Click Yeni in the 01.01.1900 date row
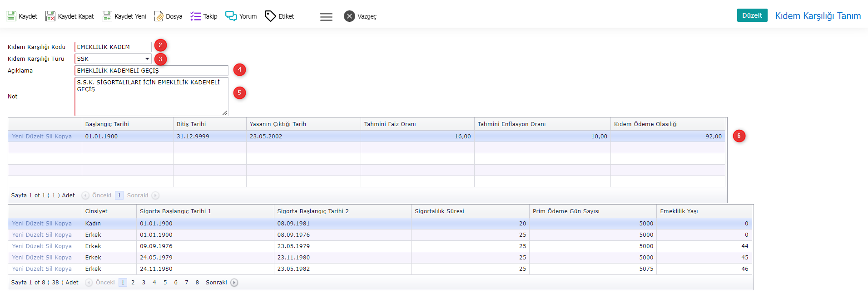The image size is (868, 293). tap(18, 136)
